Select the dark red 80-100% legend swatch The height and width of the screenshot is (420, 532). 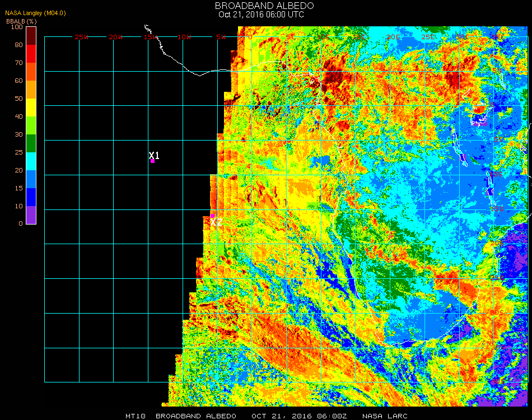coord(31,35)
